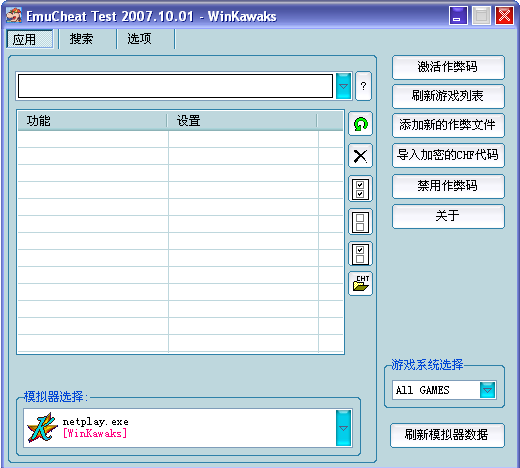Click the black X delete icon
Image resolution: width=520 pixels, height=468 pixels.
pos(360,156)
